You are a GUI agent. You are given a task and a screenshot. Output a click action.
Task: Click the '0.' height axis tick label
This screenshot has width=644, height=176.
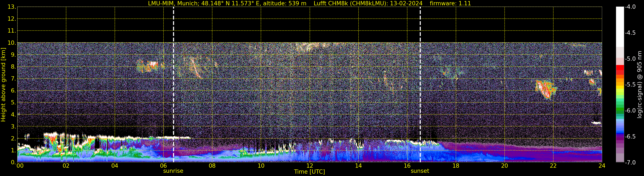tap(13, 162)
